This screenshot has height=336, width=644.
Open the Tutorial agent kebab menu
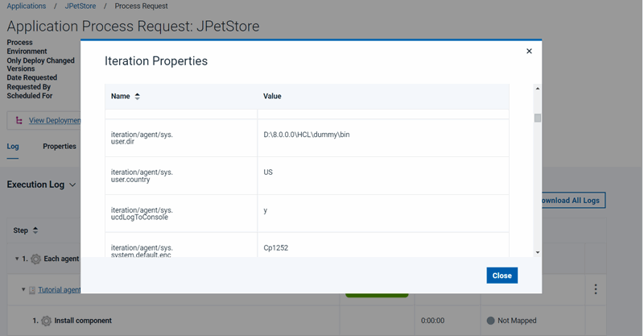pyautogui.click(x=596, y=289)
